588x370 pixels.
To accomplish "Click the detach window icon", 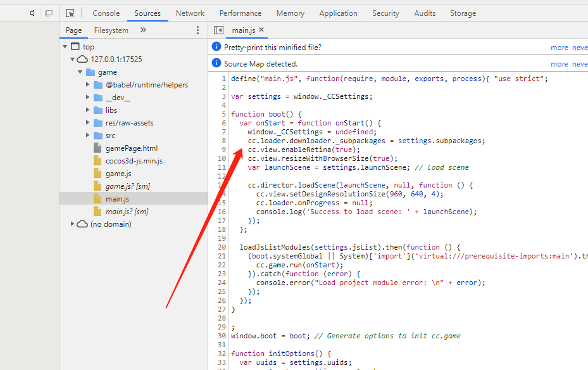I will (49, 13).
